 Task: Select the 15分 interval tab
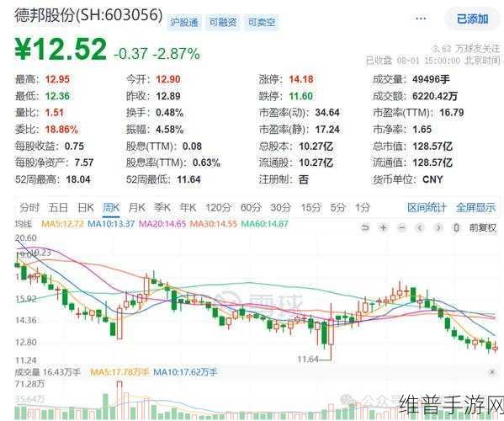click(310, 207)
